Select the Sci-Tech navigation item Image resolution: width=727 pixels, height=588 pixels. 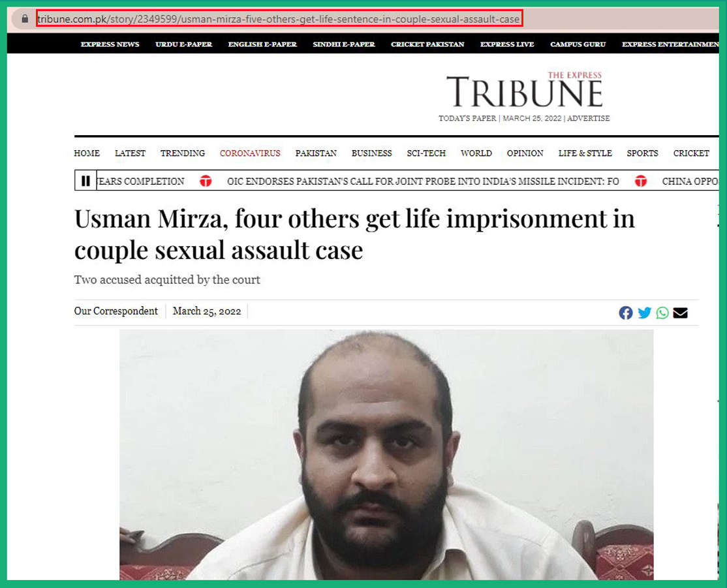[x=426, y=153]
